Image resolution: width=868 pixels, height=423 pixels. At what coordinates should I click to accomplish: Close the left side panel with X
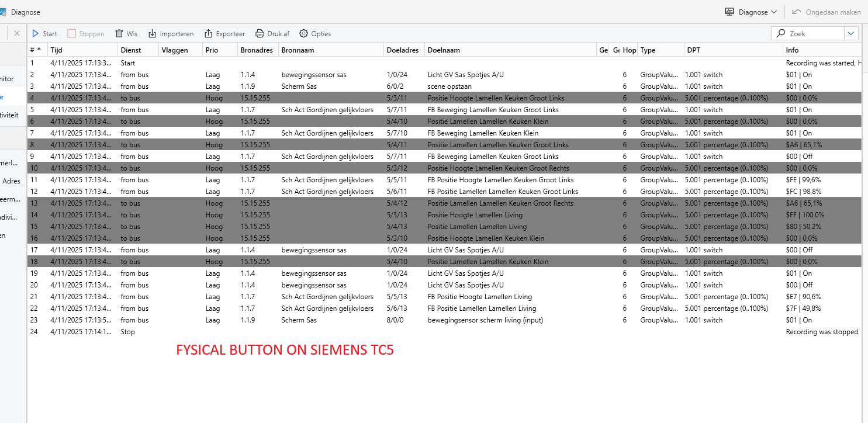click(x=17, y=34)
